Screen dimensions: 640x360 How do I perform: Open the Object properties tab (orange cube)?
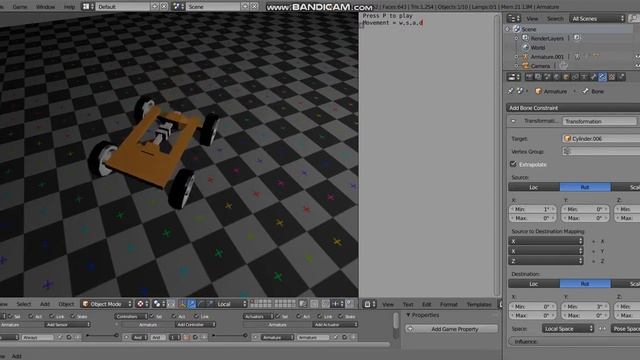pos(566,77)
